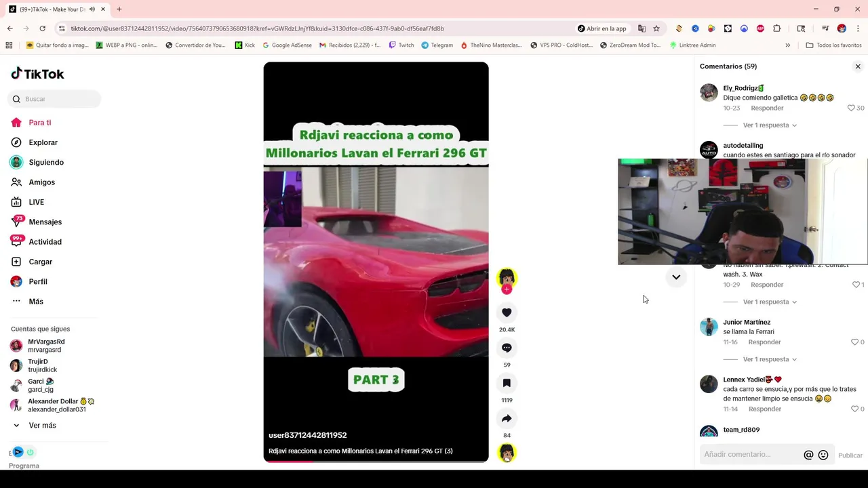Like Ely_Rodrigz comment heart
This screenshot has height=488, width=868.
point(852,108)
